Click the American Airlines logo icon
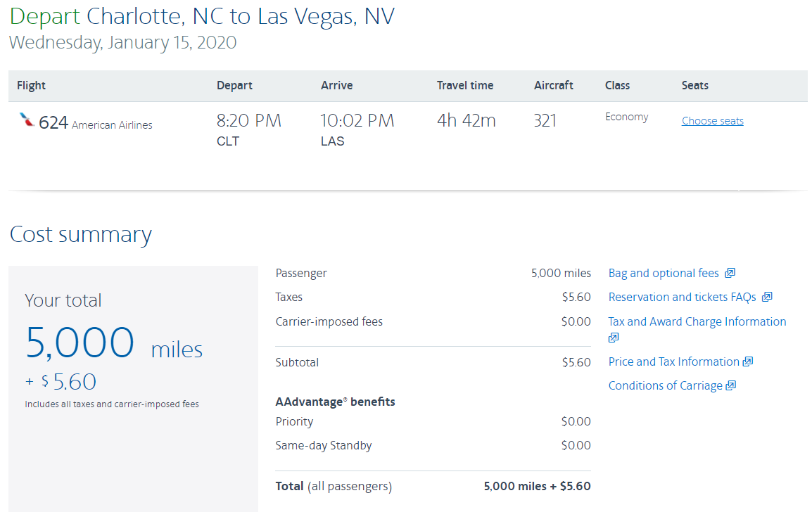Screen dimensions: 812x512 click(27, 120)
